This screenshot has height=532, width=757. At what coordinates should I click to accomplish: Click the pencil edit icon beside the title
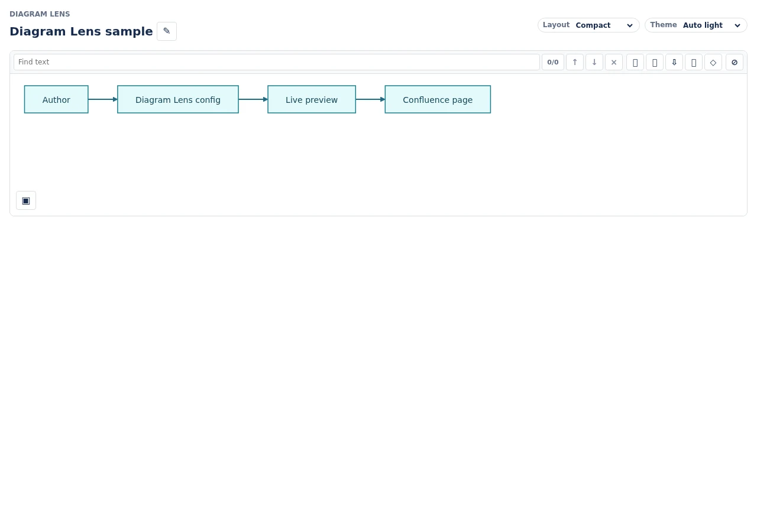coord(167,31)
